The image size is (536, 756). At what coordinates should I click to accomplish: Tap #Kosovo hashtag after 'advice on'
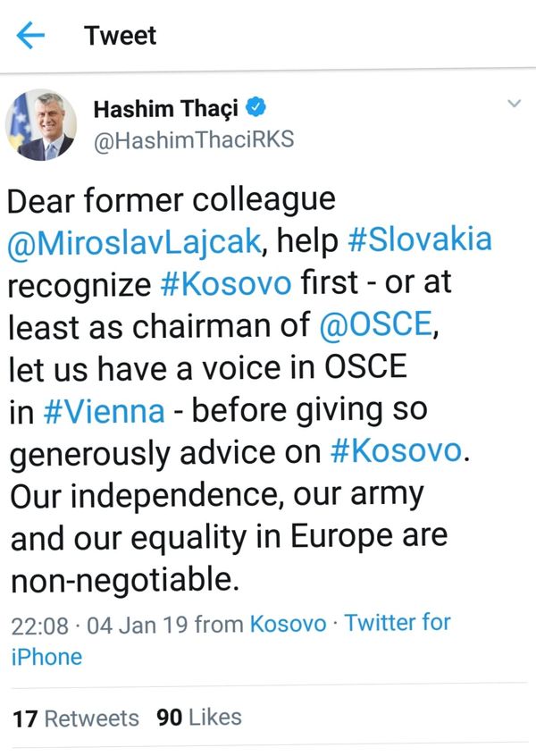[x=397, y=451]
